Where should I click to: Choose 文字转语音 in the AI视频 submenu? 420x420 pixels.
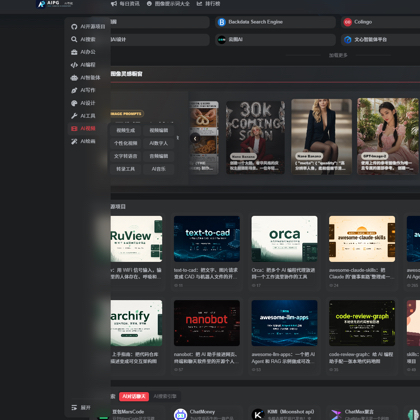coord(126,156)
